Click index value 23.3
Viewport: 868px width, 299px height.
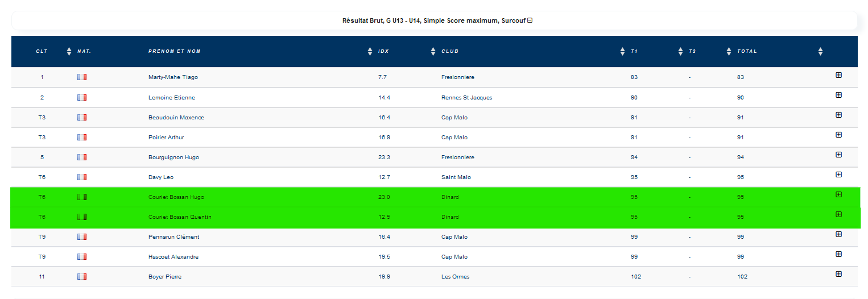click(384, 157)
